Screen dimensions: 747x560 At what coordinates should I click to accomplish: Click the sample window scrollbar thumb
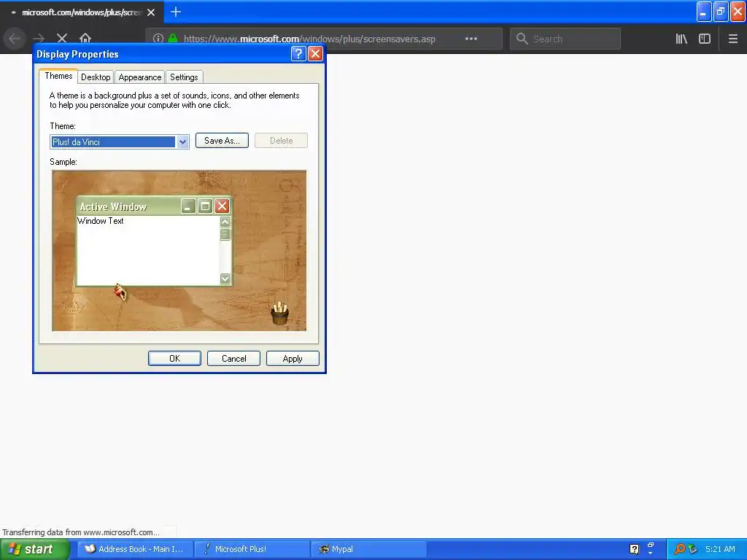(x=225, y=234)
